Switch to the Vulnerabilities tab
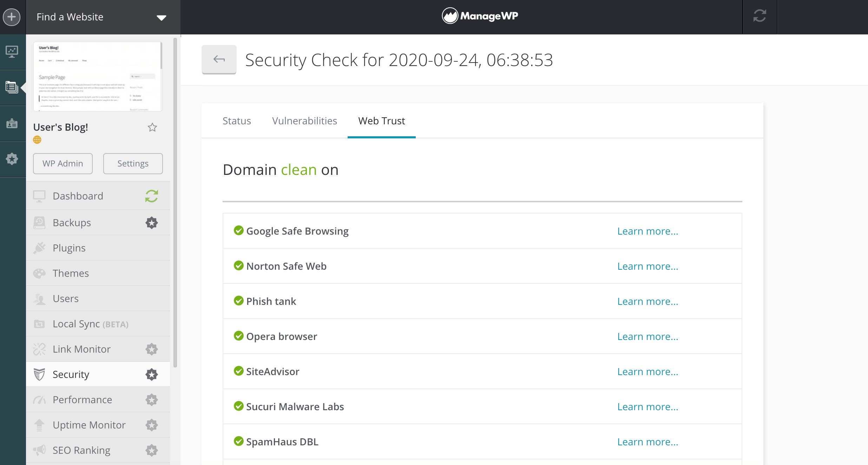 (304, 120)
